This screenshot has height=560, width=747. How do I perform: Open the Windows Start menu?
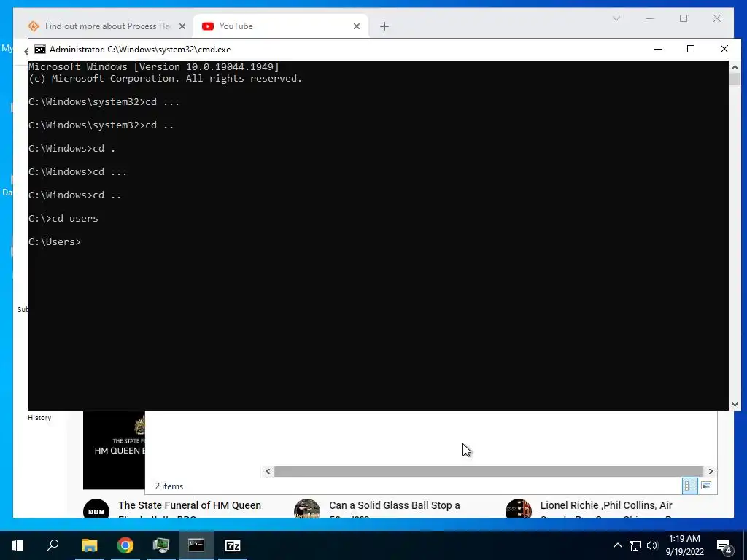click(18, 545)
